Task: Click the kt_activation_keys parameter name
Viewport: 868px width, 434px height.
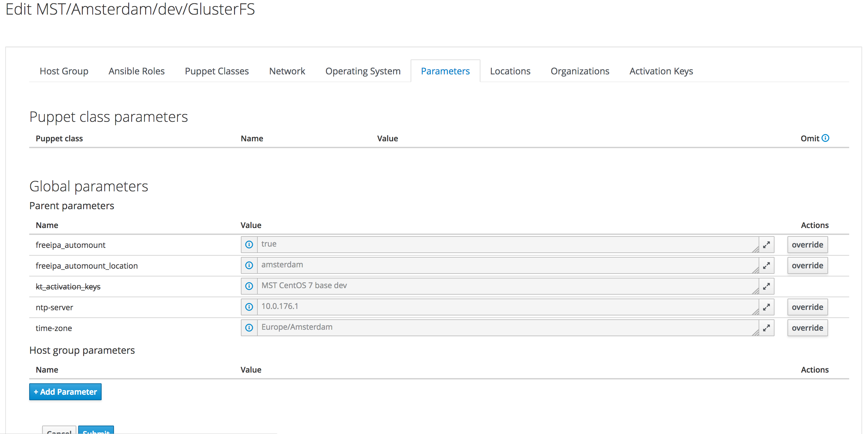Action: (68, 286)
